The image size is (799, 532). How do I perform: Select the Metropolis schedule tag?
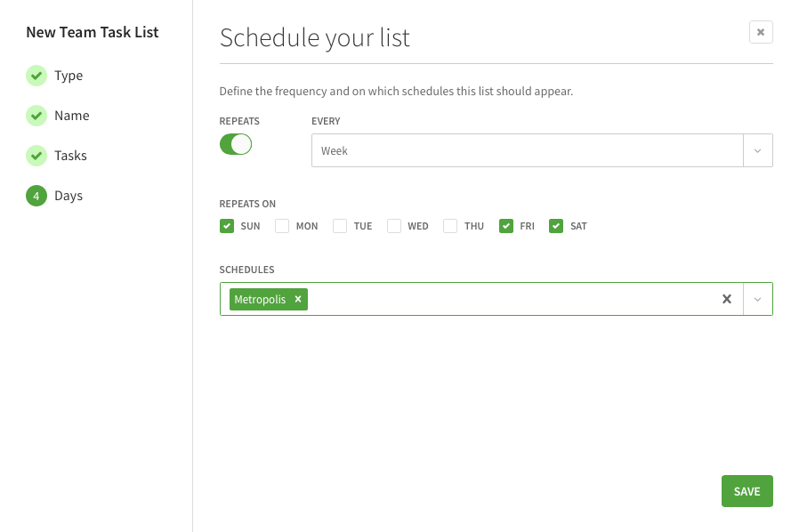(x=260, y=299)
